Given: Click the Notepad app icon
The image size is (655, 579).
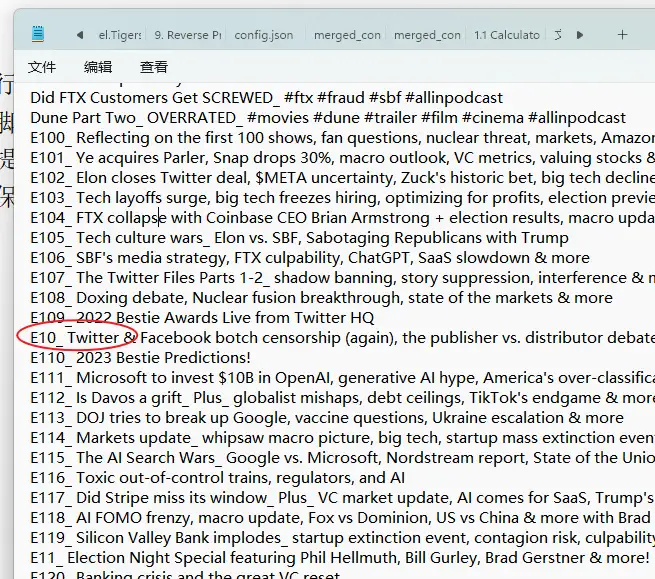Looking at the screenshot, I should pos(38,34).
